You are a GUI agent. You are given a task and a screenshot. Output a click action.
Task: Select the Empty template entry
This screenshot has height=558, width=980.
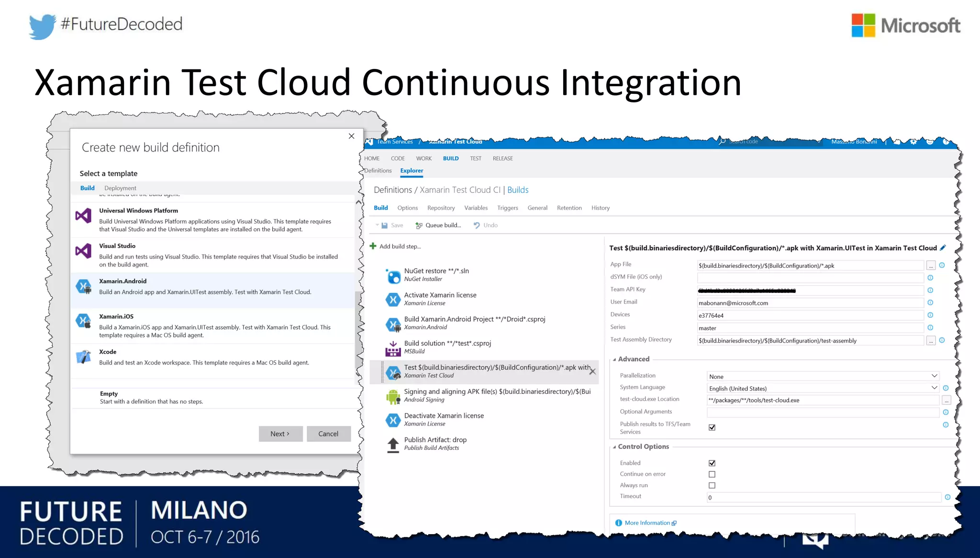pyautogui.click(x=213, y=397)
